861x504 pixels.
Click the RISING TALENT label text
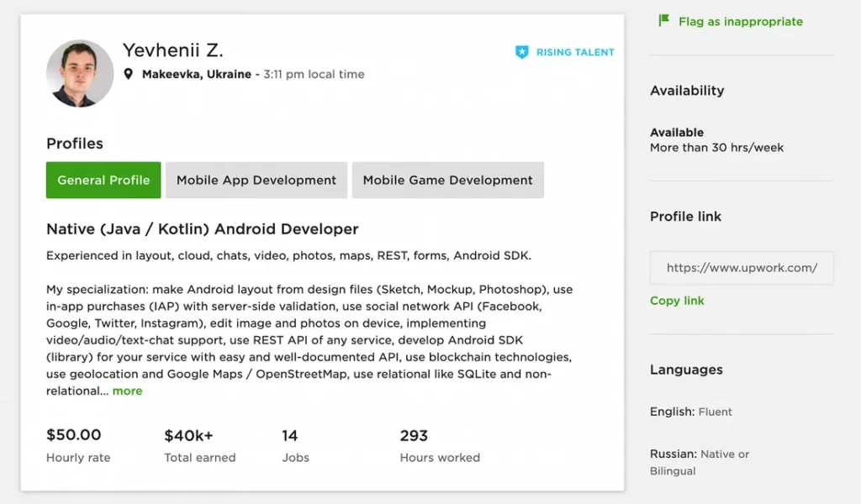(x=575, y=52)
